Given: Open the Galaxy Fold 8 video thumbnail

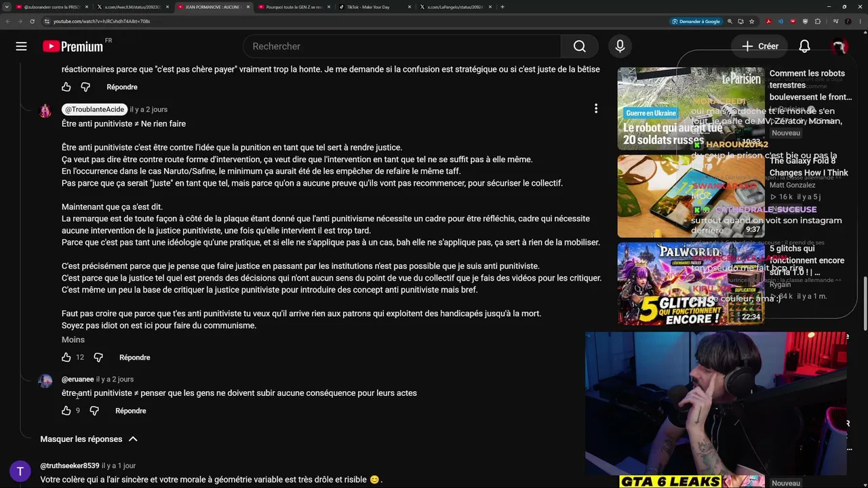Looking at the screenshot, I should click(690, 196).
